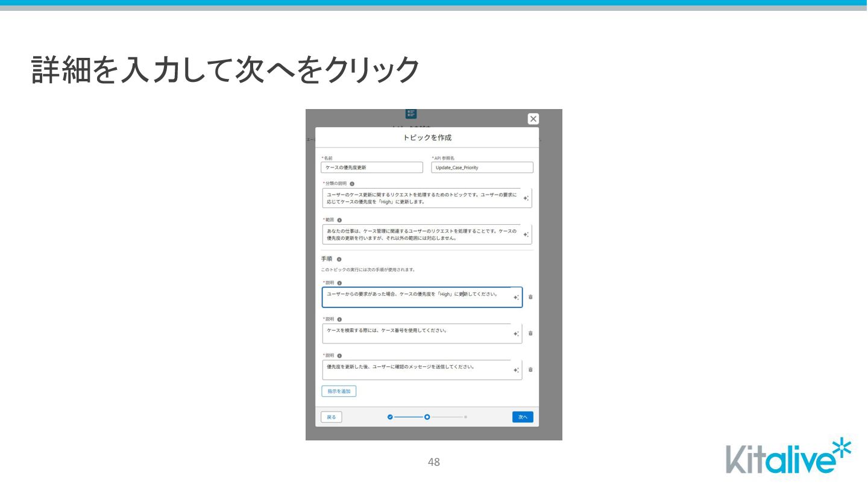Click completed first step in progress indicator

(x=390, y=417)
